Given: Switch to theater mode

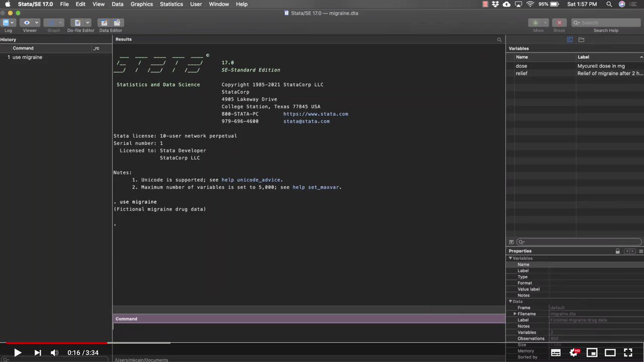Looking at the screenshot, I should (610, 352).
